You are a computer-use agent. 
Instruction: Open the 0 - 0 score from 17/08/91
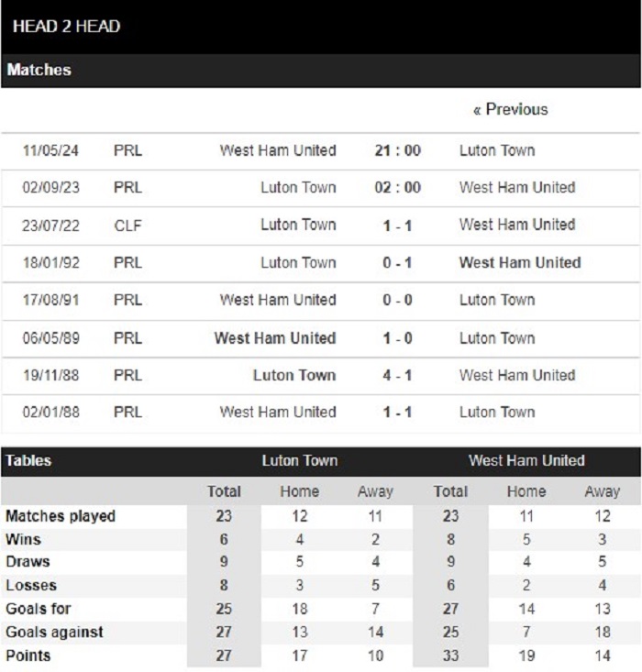pyautogui.click(x=397, y=300)
